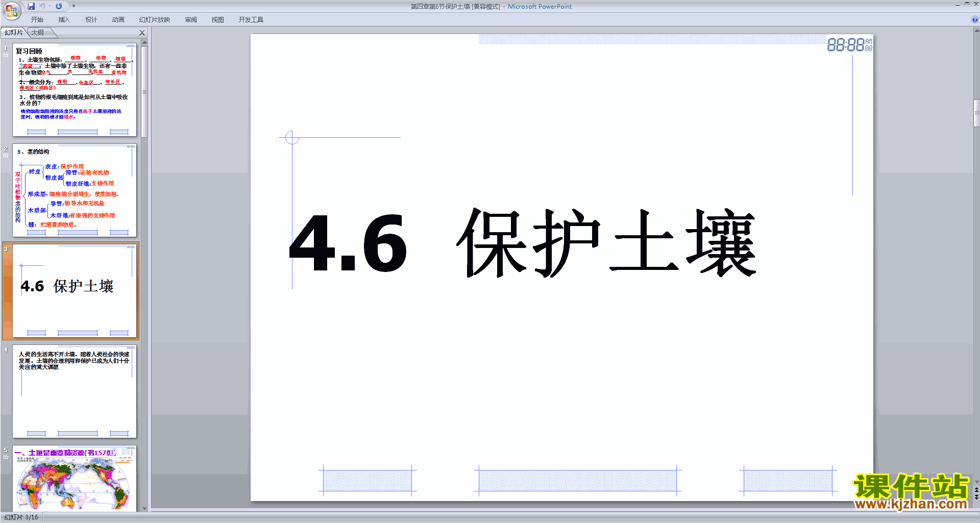Screen dimensions: 980x523
Task: Switch to the 视图 ribbon tab
Action: [x=217, y=20]
